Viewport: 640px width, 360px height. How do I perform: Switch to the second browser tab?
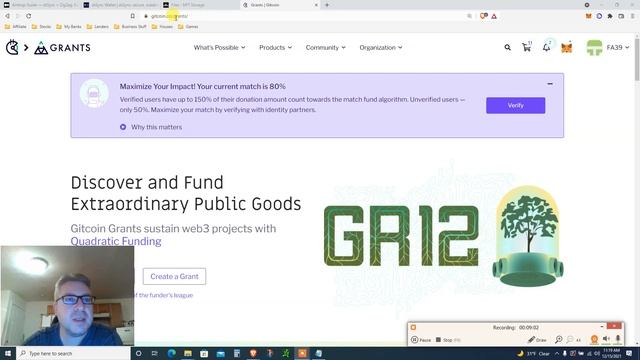pyautogui.click(x=120, y=5)
